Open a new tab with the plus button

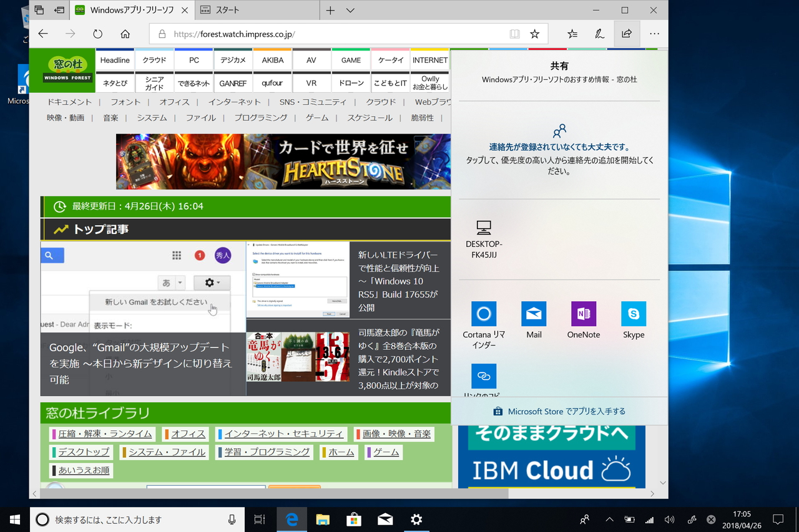pyautogui.click(x=330, y=11)
